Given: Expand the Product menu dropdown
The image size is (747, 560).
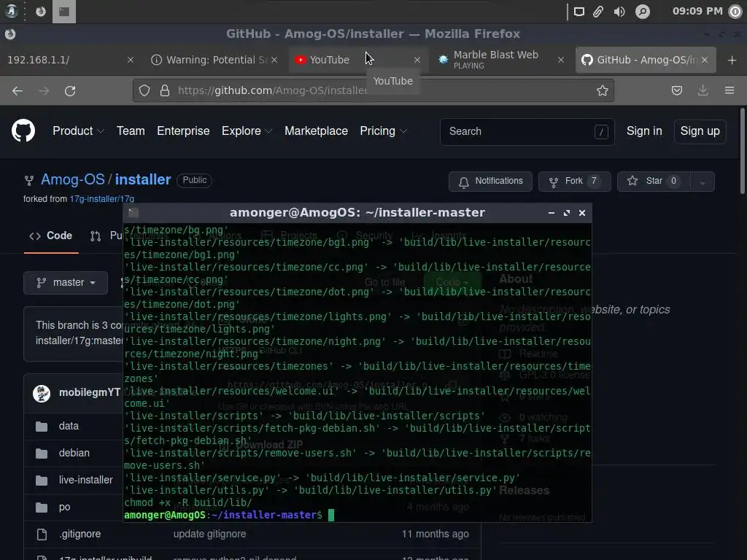Looking at the screenshot, I should pos(78,131).
